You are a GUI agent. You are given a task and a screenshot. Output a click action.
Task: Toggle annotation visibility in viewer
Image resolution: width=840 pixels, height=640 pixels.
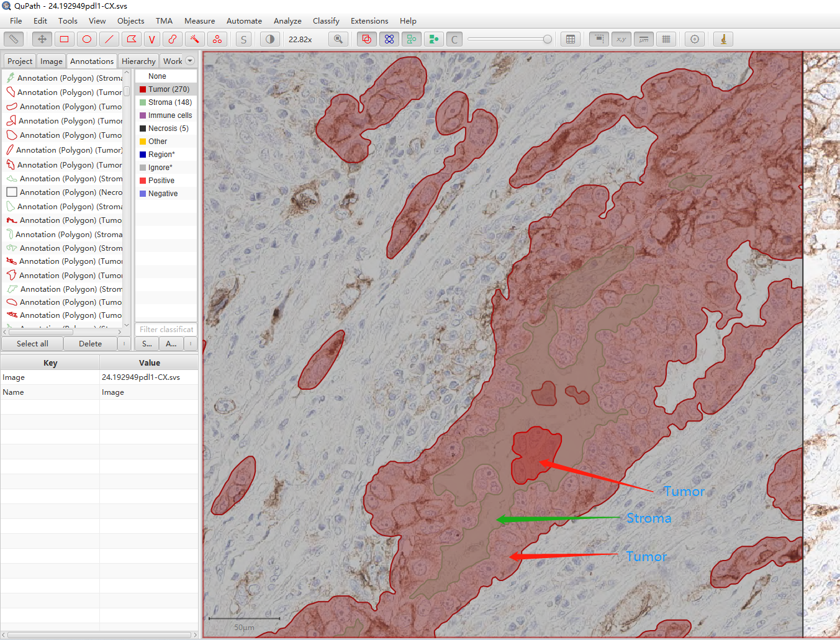pos(367,39)
